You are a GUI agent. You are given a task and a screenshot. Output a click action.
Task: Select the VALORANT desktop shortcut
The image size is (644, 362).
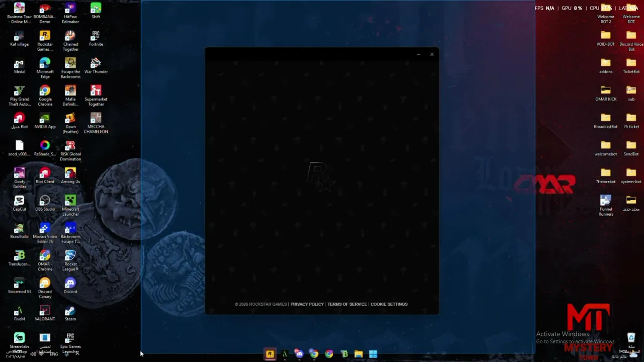[45, 313]
